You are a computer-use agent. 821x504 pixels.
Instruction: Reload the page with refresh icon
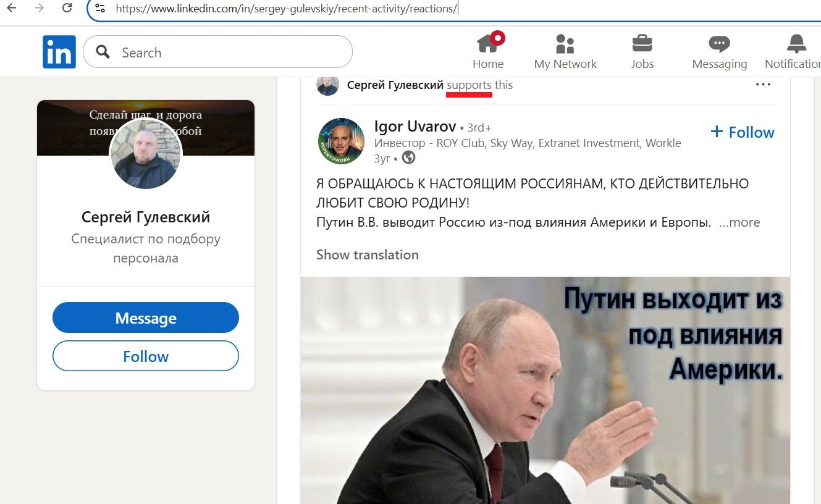67,8
